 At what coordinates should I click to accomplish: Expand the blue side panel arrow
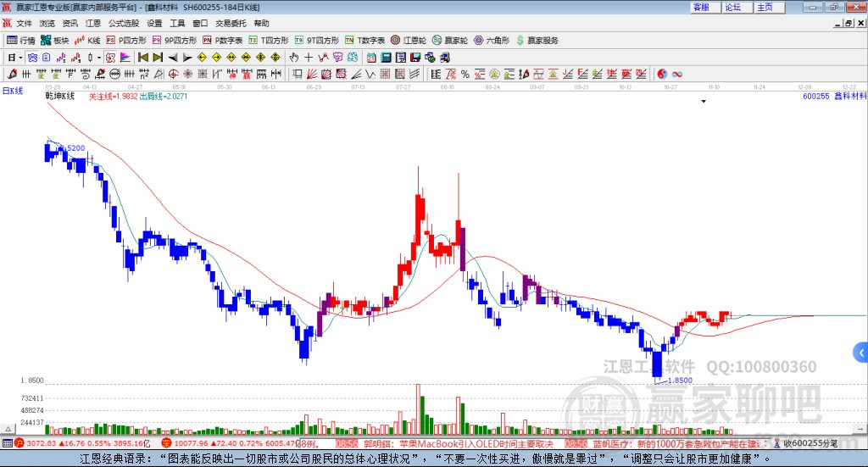pyautogui.click(x=861, y=353)
